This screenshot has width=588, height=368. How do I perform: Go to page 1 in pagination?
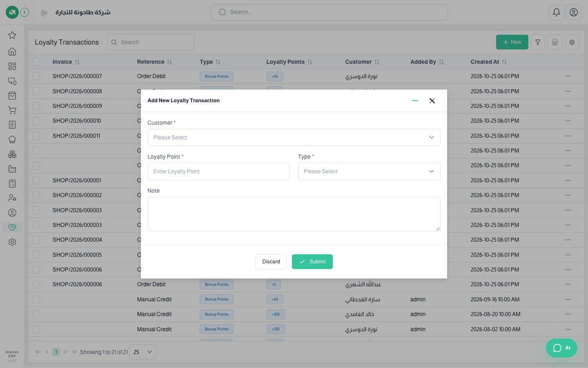[x=56, y=352]
